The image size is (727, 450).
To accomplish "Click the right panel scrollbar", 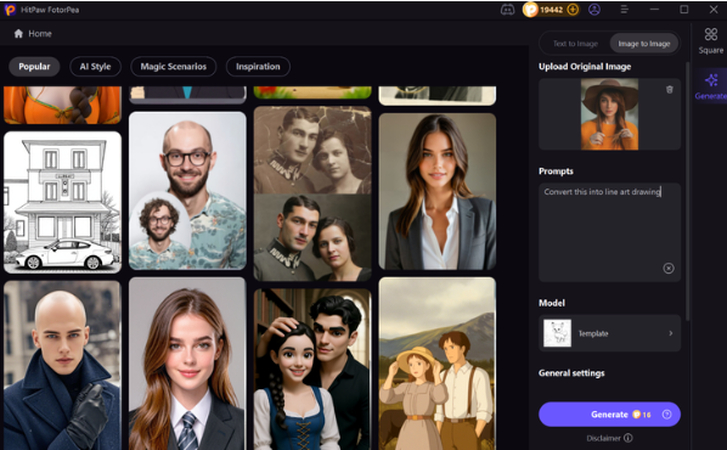I will [x=688, y=190].
